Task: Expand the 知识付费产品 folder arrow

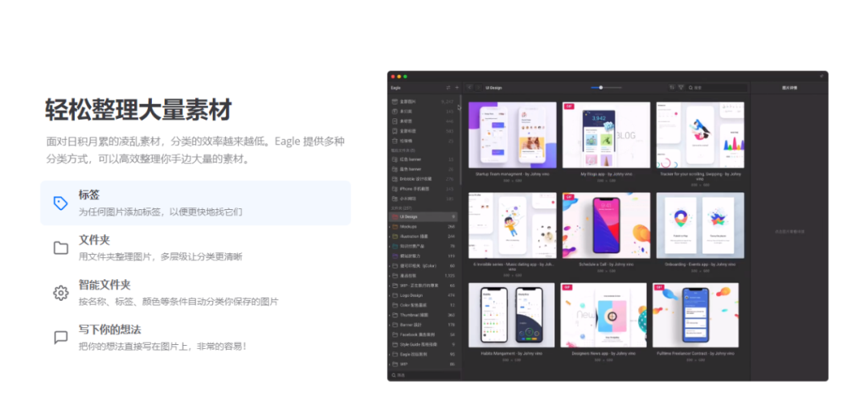Action: [x=390, y=246]
